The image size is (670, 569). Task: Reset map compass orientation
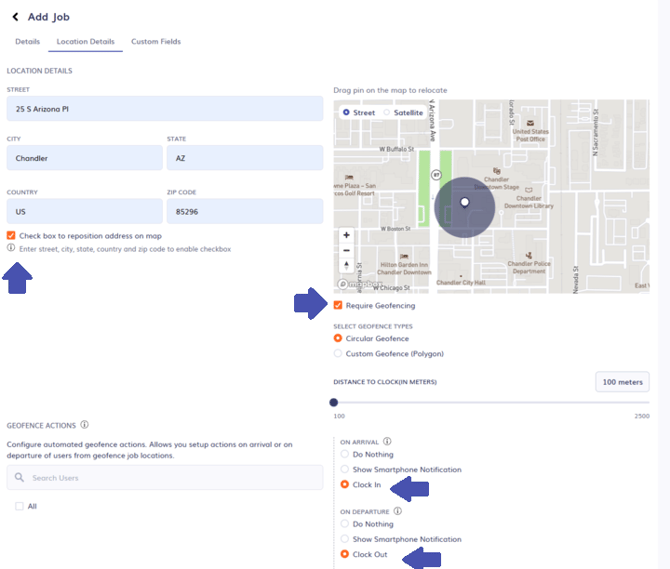point(347,265)
